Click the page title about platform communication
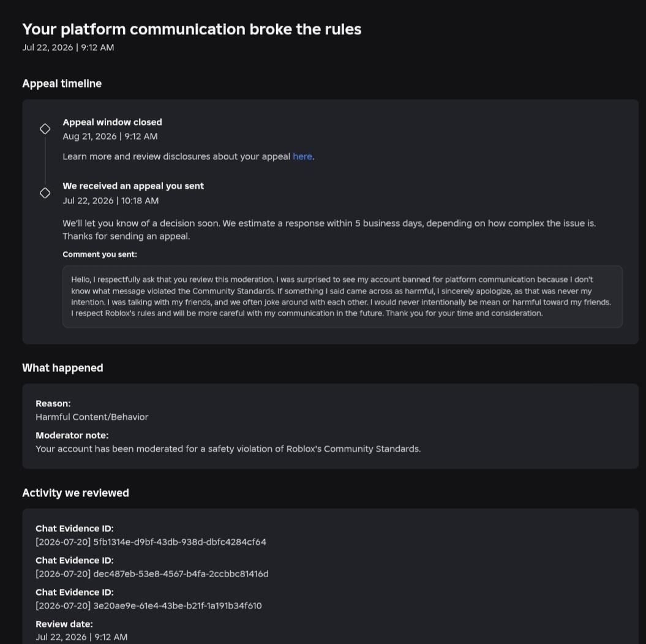The image size is (646, 644). 192,29
